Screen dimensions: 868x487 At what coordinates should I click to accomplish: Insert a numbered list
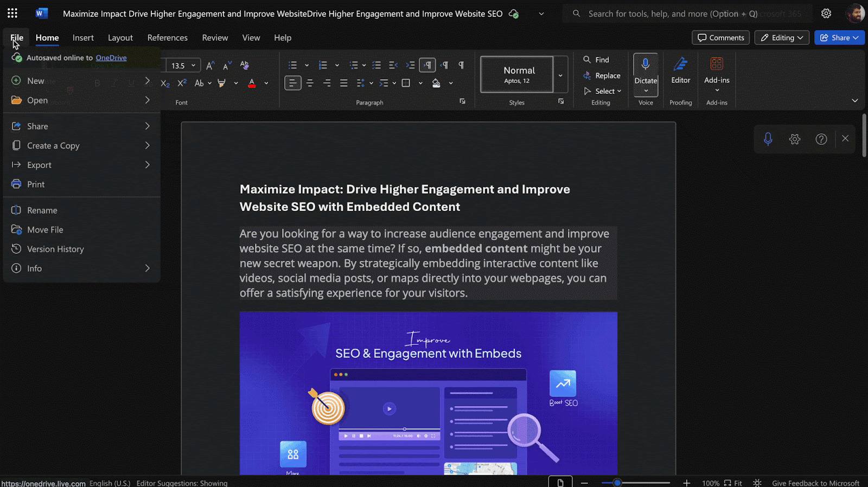tap(323, 66)
